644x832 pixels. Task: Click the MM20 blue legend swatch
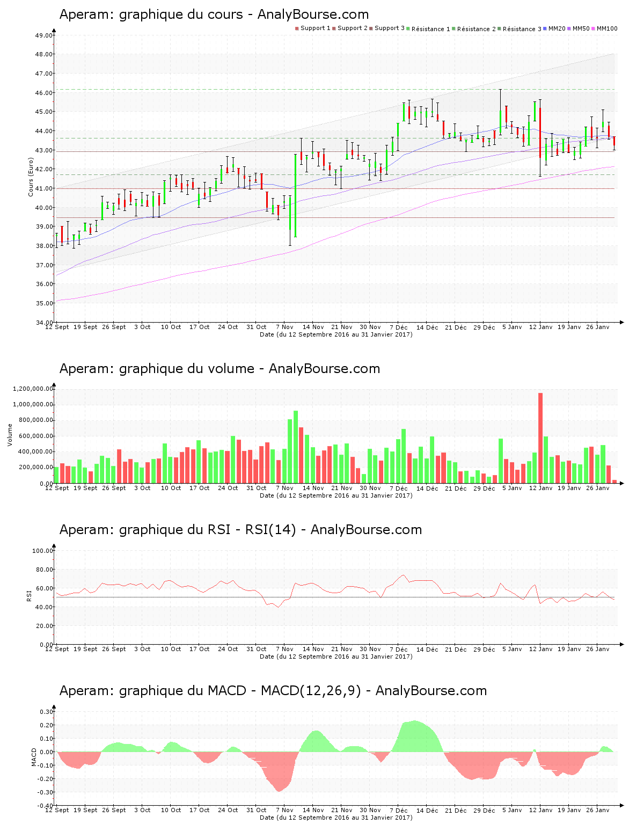[545, 28]
